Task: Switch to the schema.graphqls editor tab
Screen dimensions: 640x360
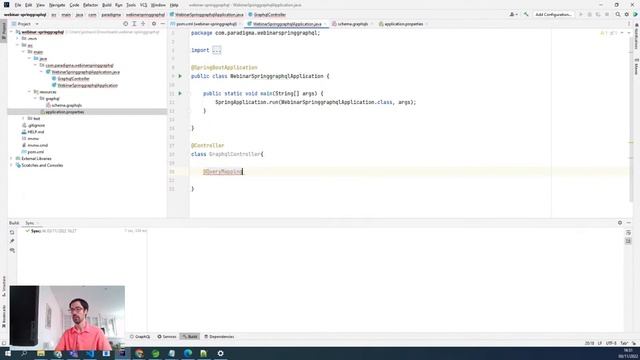Action: point(352,24)
